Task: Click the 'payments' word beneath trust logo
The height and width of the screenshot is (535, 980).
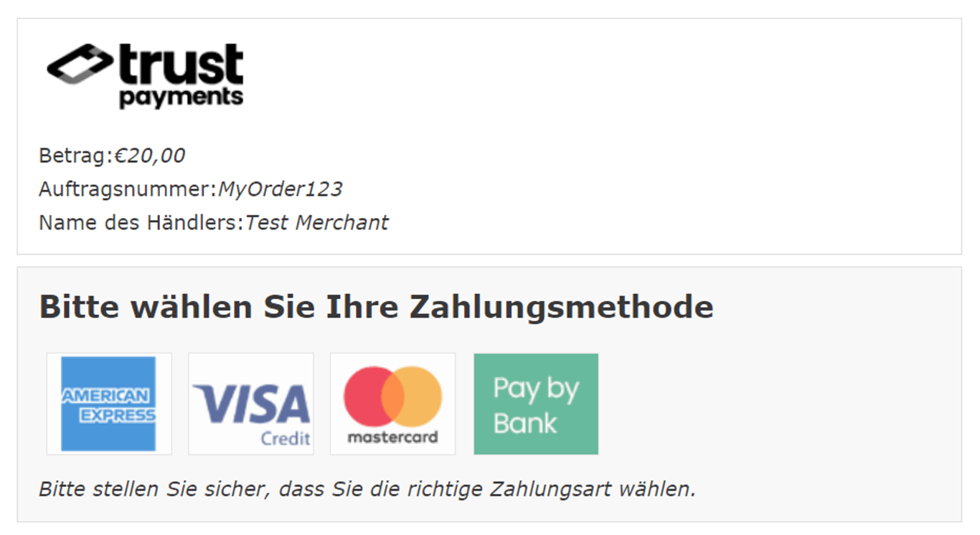Action: 182,98
